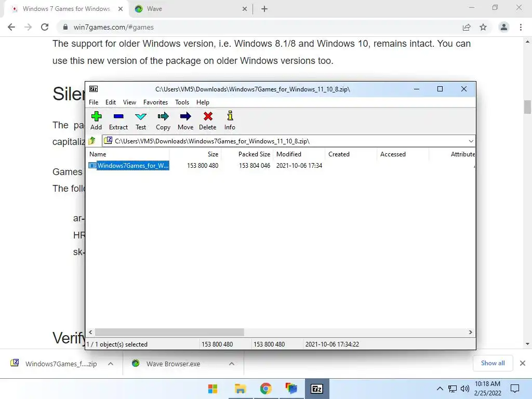Open the Info toolbar icon

[x=230, y=121]
